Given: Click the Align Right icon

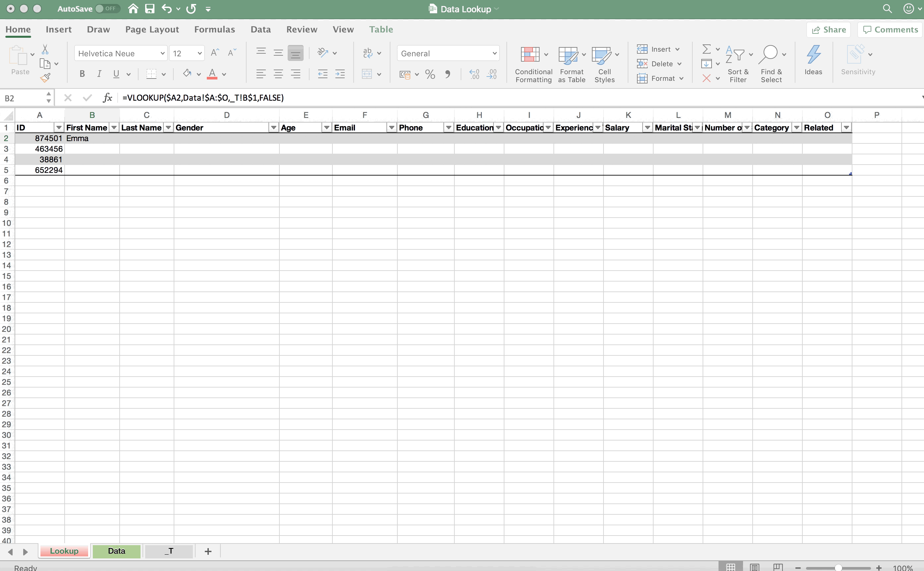Looking at the screenshot, I should pos(296,74).
